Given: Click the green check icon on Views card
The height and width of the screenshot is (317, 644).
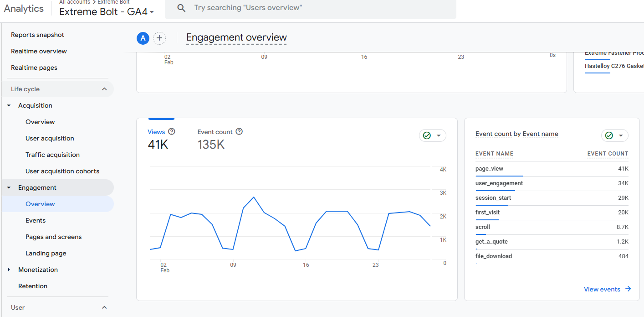Looking at the screenshot, I should [427, 135].
